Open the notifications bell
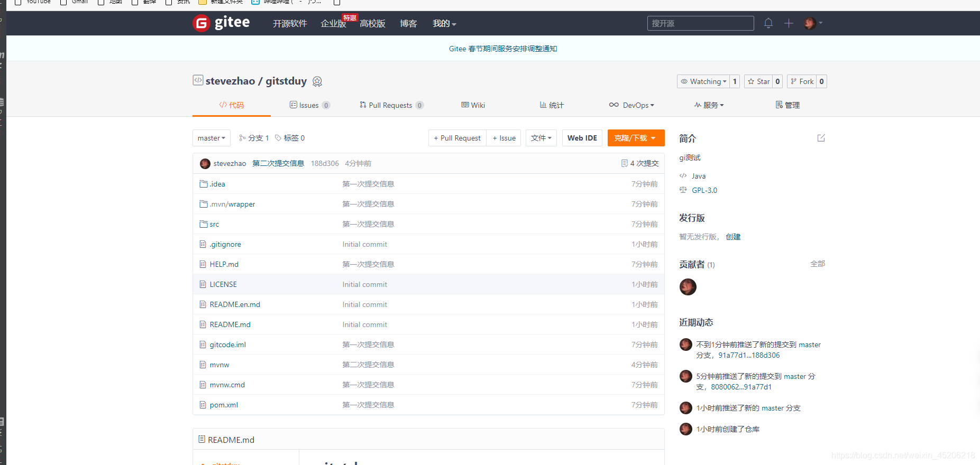The image size is (980, 465). [768, 23]
